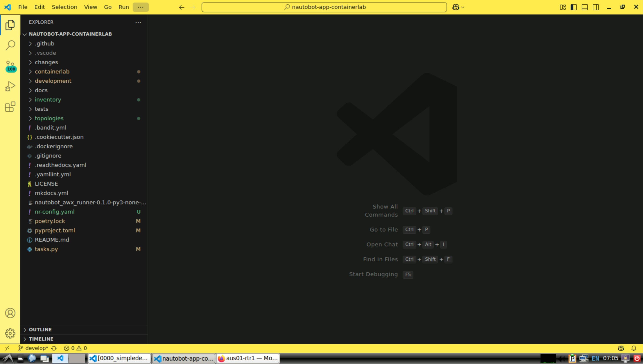The image size is (643, 364).
Task: Open the Search view in activity bar
Action: 10,45
